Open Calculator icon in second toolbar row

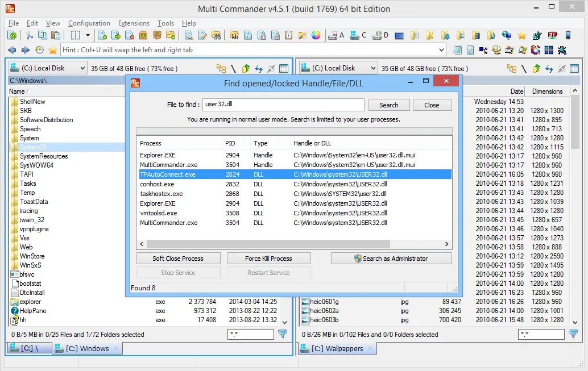(x=470, y=50)
